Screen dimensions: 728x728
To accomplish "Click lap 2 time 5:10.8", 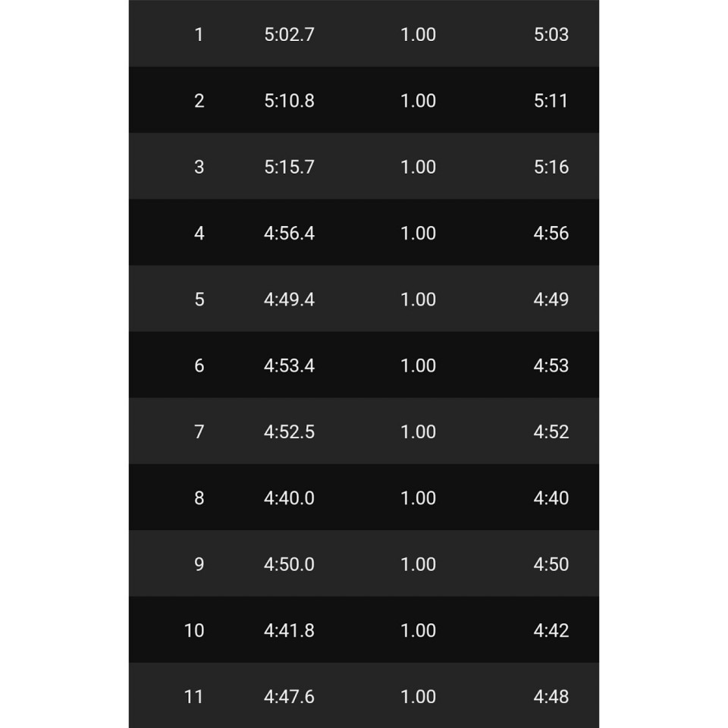I will pos(289,101).
